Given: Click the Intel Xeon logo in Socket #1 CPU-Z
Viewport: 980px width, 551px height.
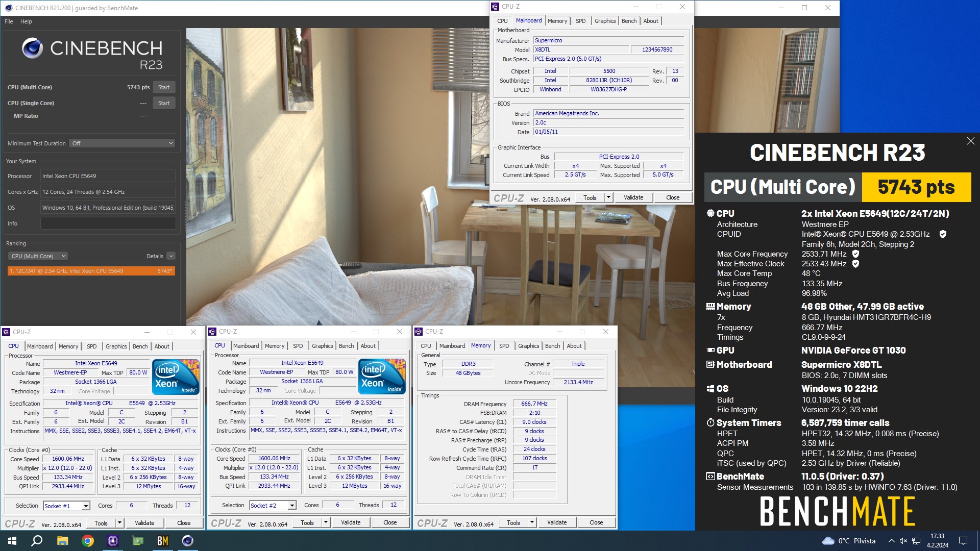Looking at the screenshot, I should click(x=176, y=377).
